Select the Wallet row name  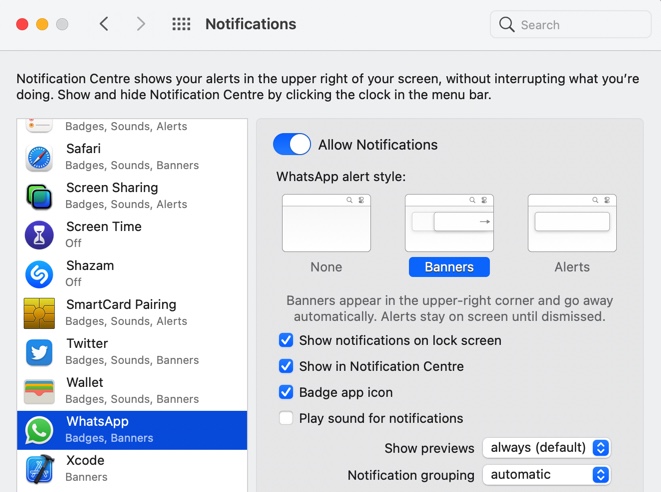click(x=85, y=382)
